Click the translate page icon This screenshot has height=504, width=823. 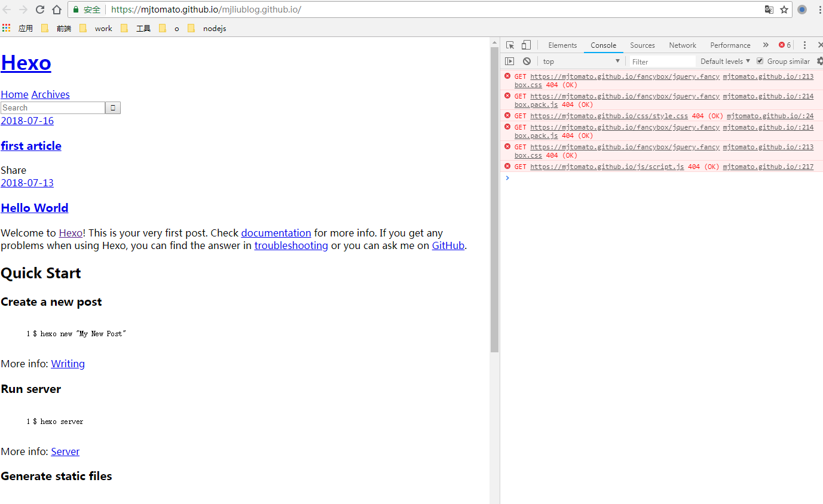pyautogui.click(x=769, y=10)
